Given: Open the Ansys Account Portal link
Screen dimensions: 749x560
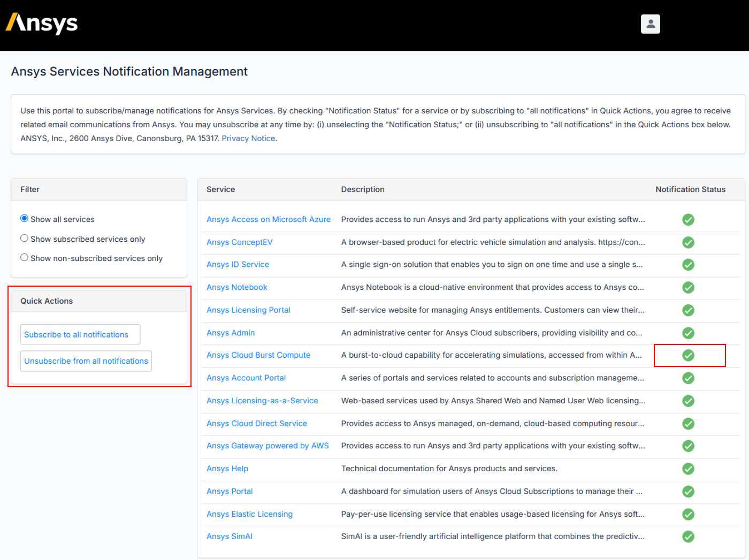Looking at the screenshot, I should pyautogui.click(x=246, y=378).
